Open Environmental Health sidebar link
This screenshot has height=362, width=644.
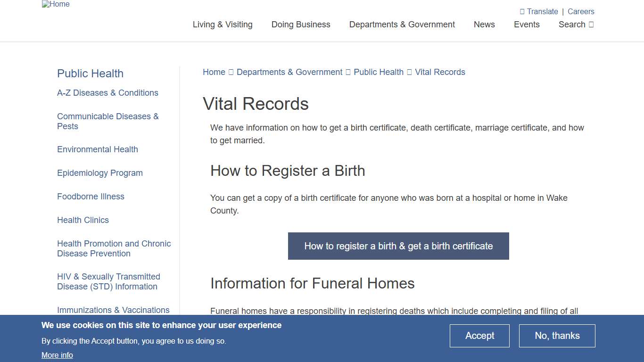(97, 149)
